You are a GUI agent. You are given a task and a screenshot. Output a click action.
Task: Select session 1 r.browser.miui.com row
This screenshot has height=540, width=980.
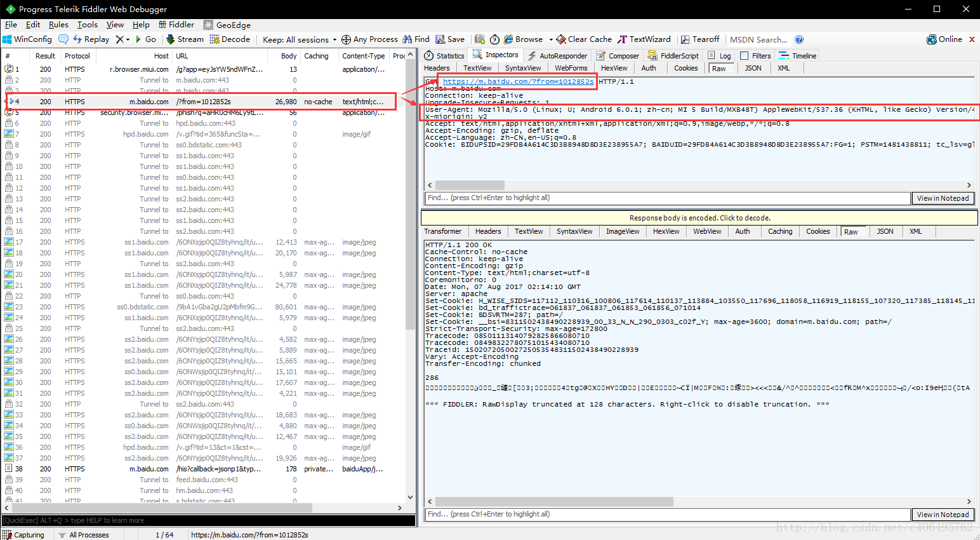click(x=203, y=69)
